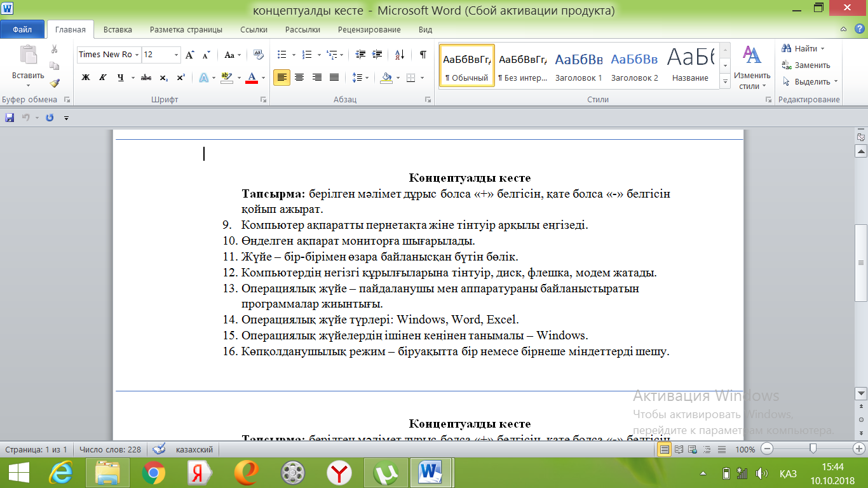The image size is (868, 488).
Task: Click the vertical scrollbar thumb
Action: [x=862, y=263]
